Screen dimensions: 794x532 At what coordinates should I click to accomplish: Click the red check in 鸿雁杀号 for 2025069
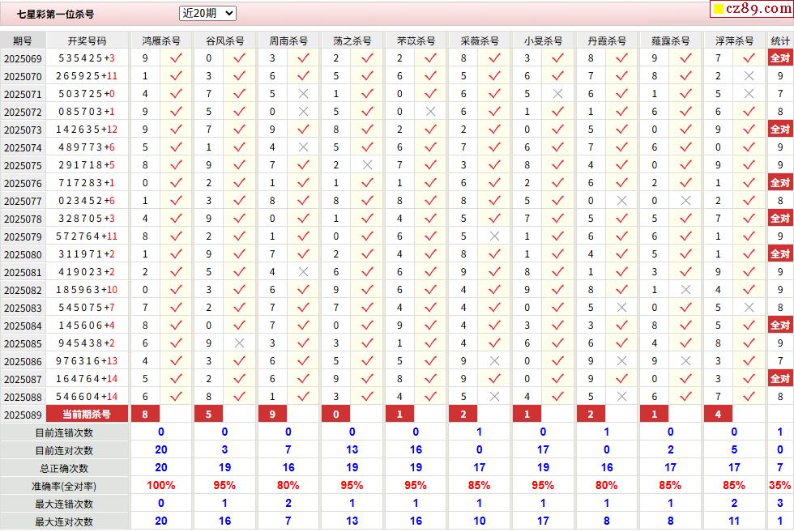point(177,58)
